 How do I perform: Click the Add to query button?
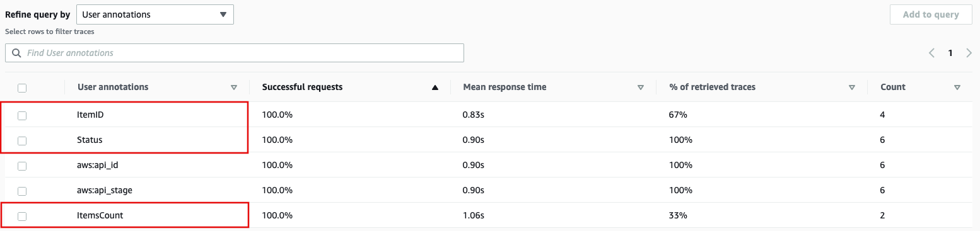click(931, 14)
